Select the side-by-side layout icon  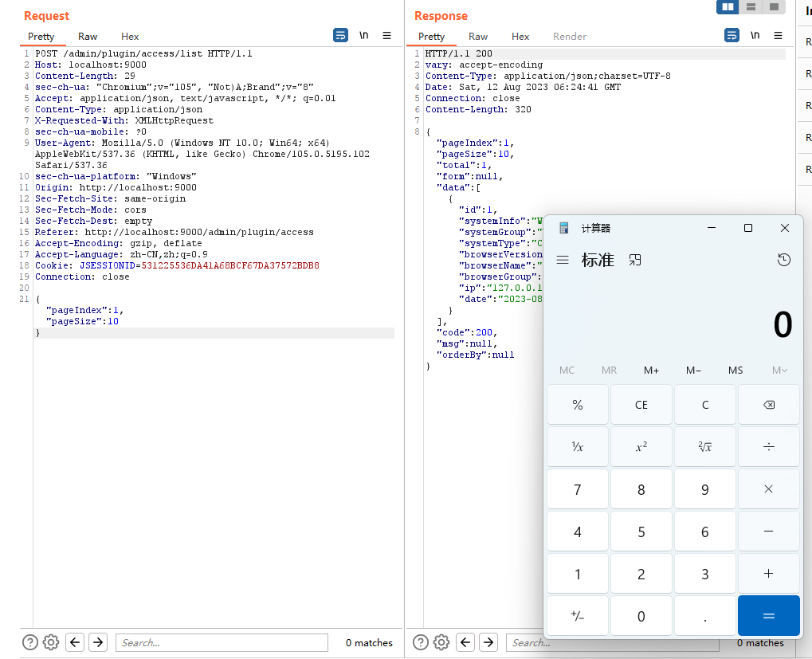(x=726, y=7)
